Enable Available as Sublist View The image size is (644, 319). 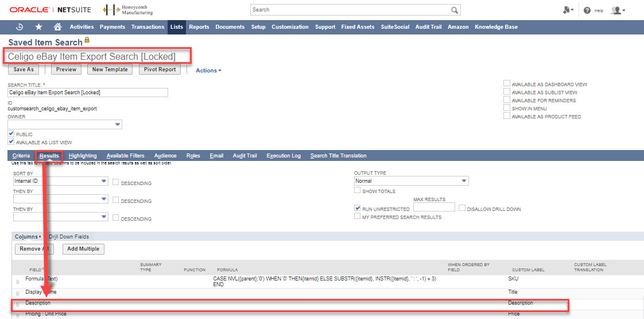[x=507, y=91]
